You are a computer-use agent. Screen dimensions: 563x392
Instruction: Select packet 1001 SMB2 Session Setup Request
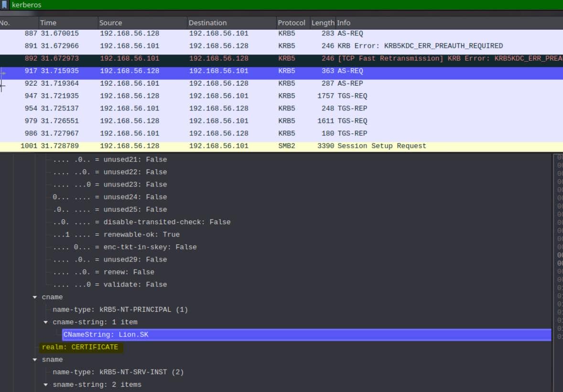pos(281,146)
